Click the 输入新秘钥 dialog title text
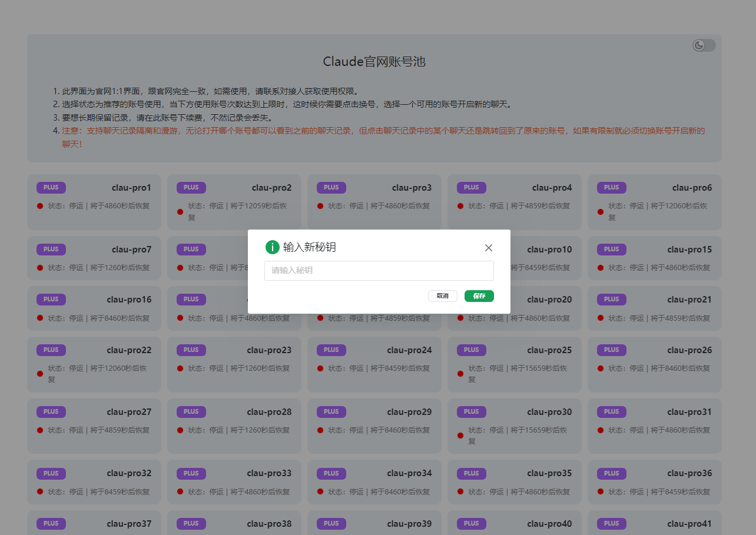This screenshot has width=756, height=535. [x=310, y=247]
